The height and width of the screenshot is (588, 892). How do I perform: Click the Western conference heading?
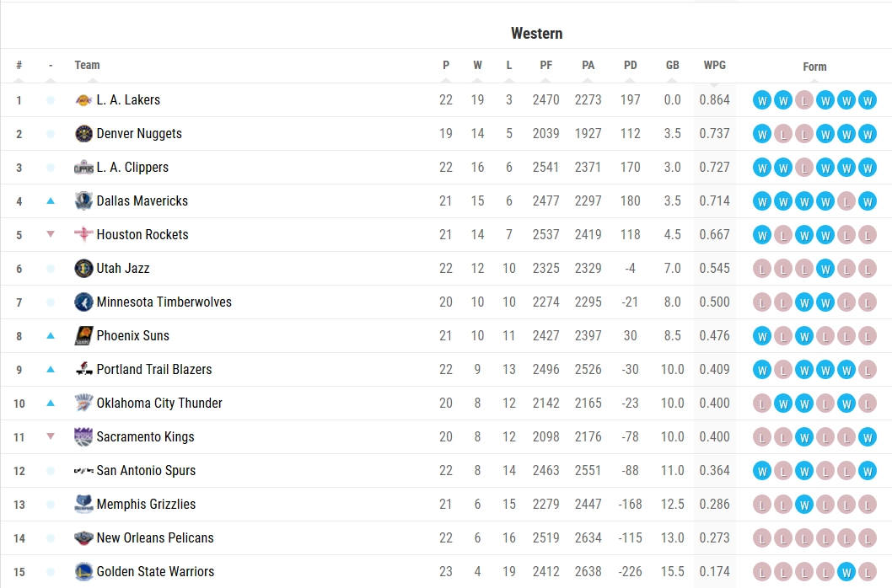[536, 34]
